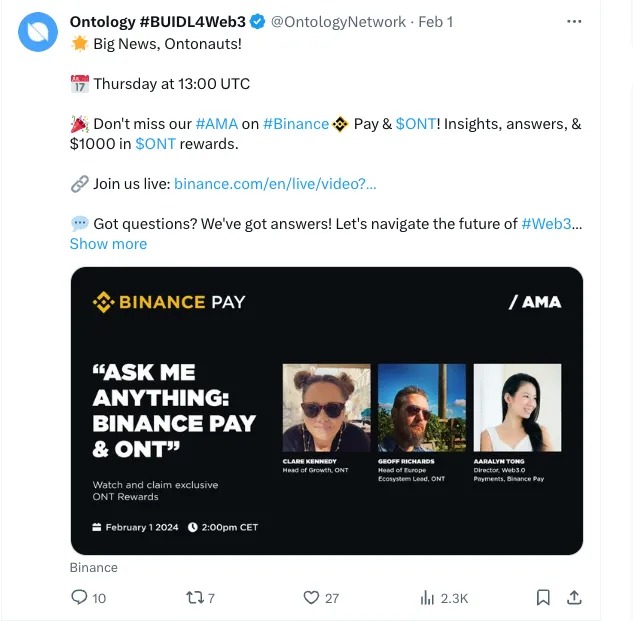
Task: Open the view analytics bar chart icon
Action: (427, 597)
